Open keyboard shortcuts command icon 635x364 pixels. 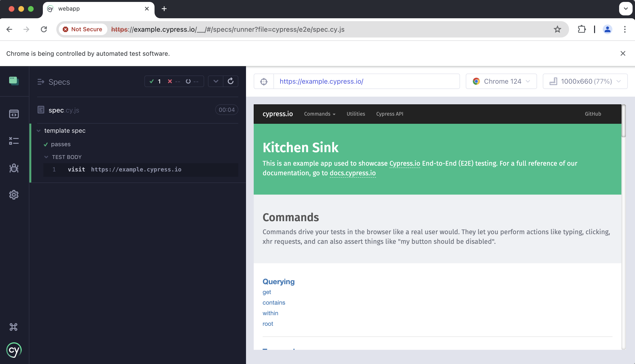[x=13, y=327]
